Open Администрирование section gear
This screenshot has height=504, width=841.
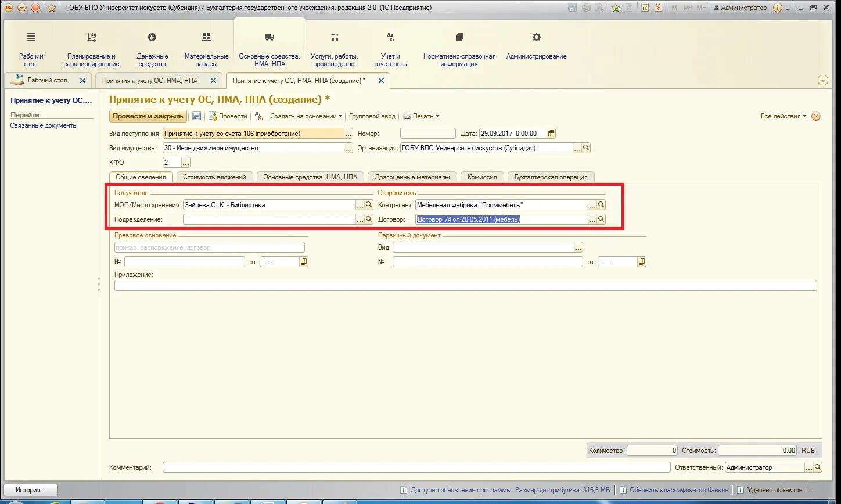point(537,37)
